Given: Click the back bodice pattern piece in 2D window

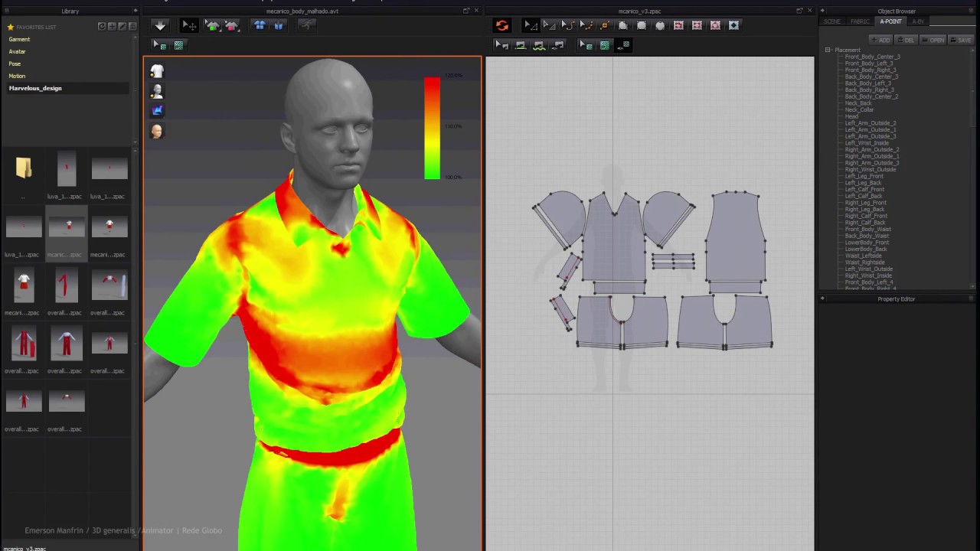Looking at the screenshot, I should coord(735,237).
